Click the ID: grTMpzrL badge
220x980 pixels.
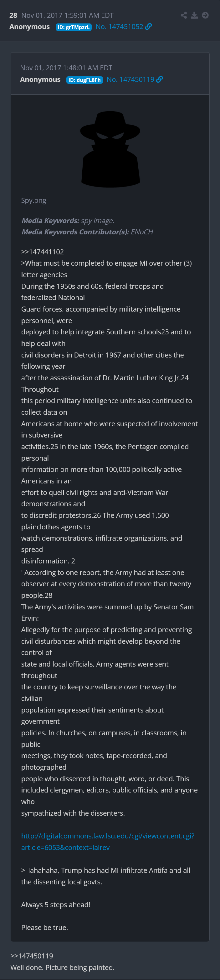click(x=74, y=27)
